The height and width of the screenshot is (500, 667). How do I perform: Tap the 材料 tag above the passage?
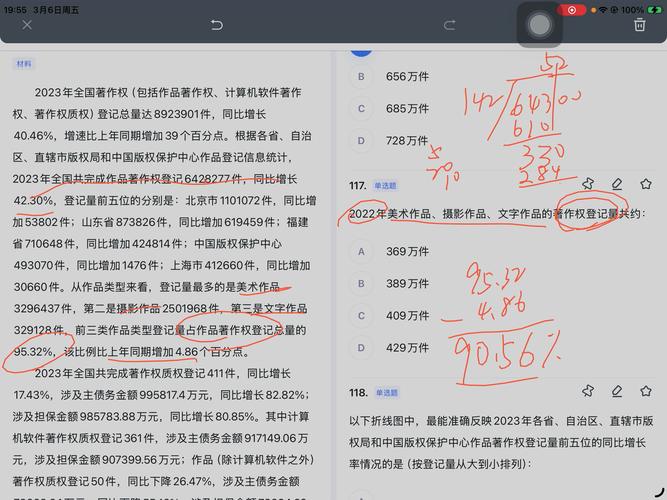pyautogui.click(x=23, y=64)
